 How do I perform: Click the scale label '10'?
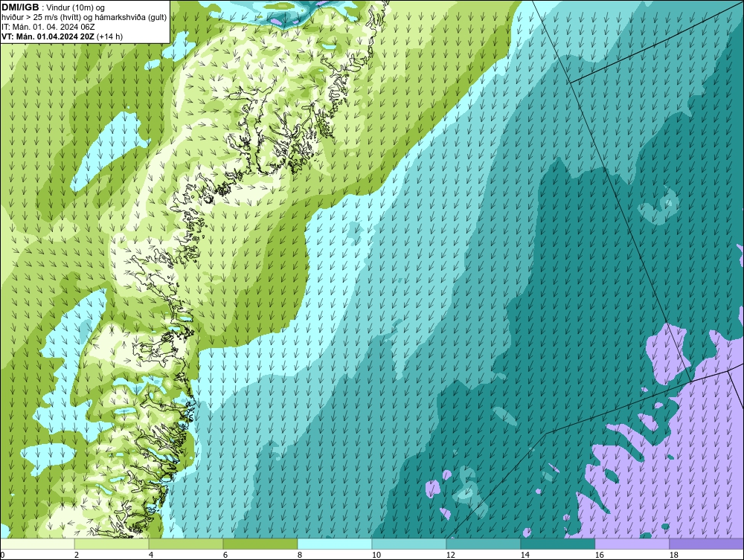tap(376, 555)
